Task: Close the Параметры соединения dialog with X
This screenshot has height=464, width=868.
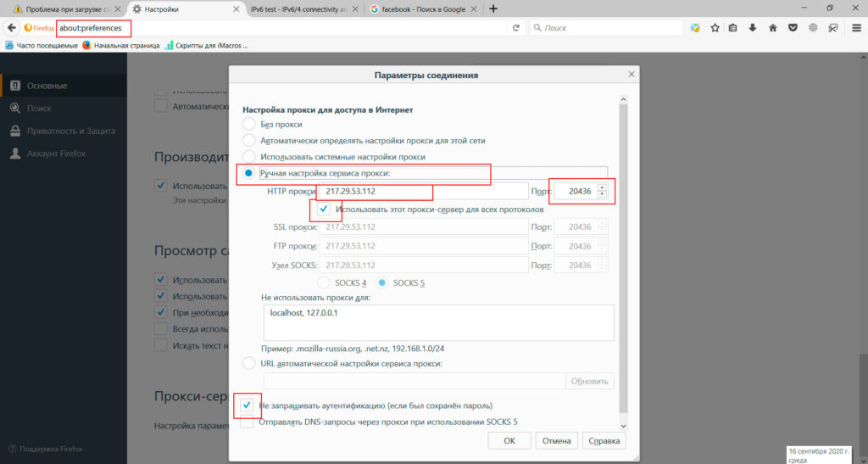Action: point(632,74)
